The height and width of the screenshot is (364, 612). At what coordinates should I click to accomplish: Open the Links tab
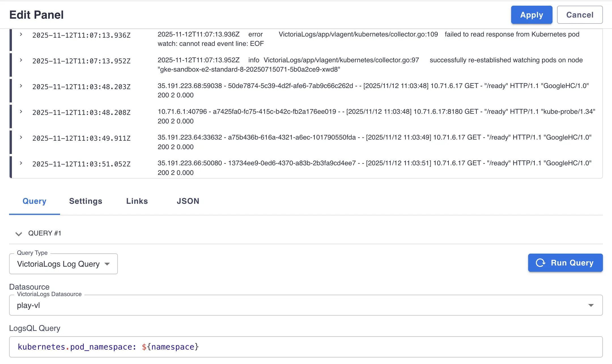coord(137,201)
